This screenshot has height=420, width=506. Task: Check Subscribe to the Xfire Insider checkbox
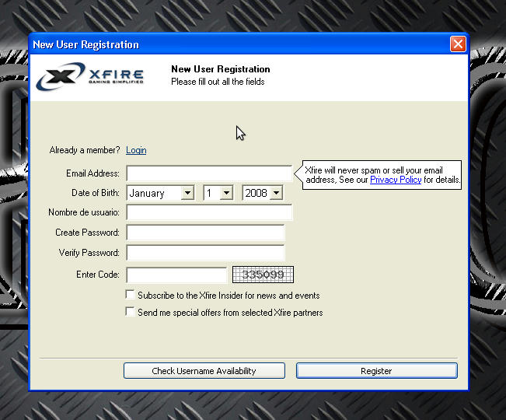pyautogui.click(x=130, y=295)
